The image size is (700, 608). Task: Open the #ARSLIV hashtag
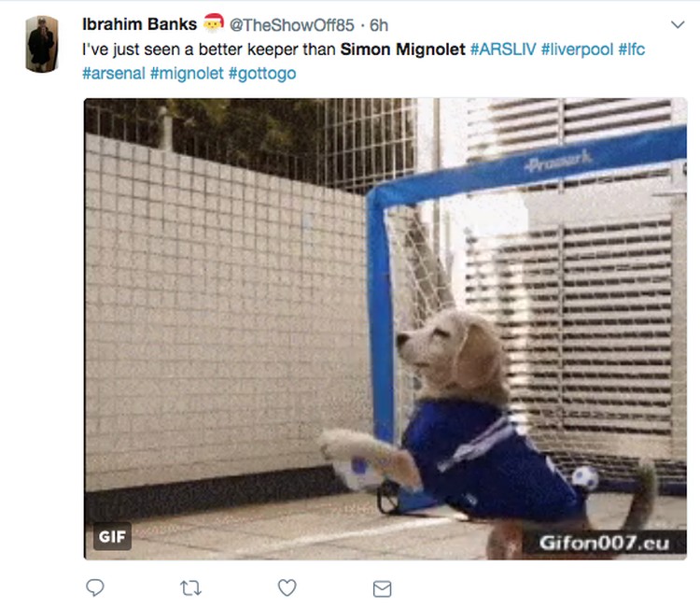pyautogui.click(x=503, y=49)
